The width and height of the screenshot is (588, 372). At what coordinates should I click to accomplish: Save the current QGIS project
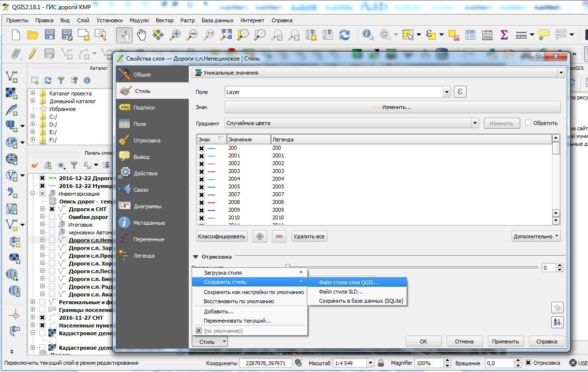tap(50, 35)
